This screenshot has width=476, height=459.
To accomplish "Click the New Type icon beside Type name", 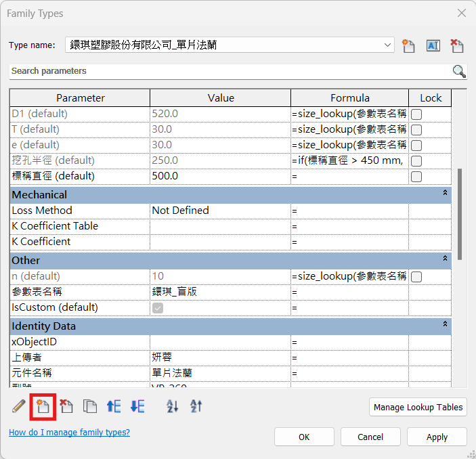I will point(408,45).
